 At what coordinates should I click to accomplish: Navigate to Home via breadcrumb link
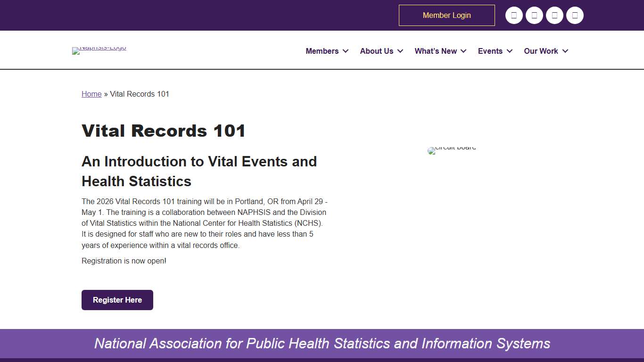(91, 94)
